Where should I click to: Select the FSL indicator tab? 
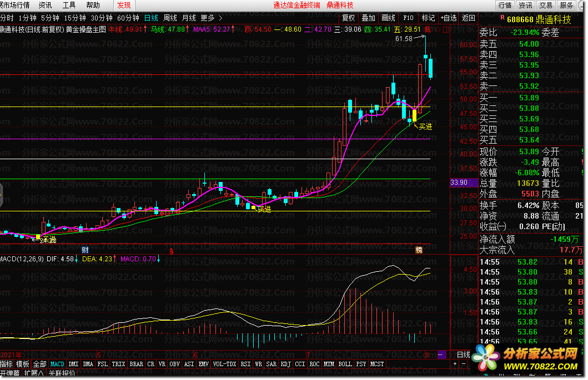point(102,364)
